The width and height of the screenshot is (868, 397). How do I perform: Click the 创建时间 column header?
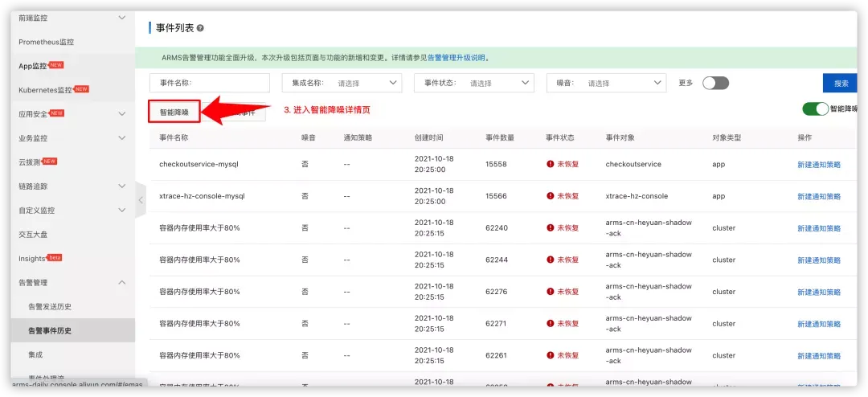pos(429,137)
